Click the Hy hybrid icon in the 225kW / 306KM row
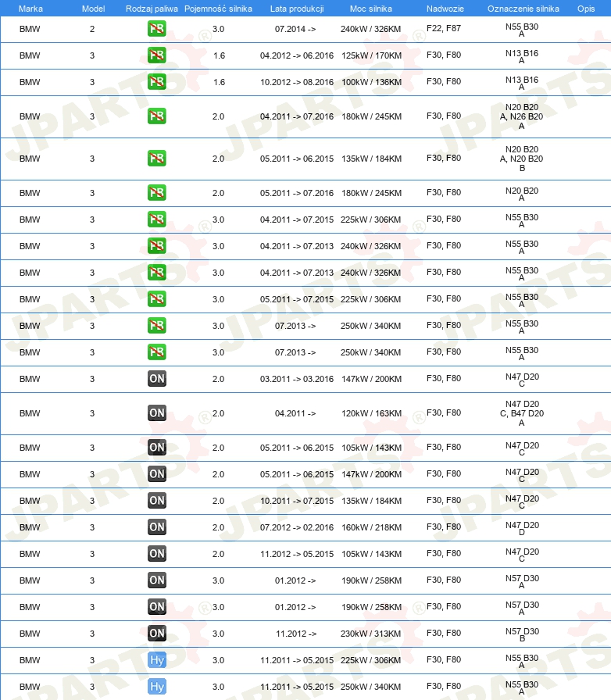 (x=157, y=660)
